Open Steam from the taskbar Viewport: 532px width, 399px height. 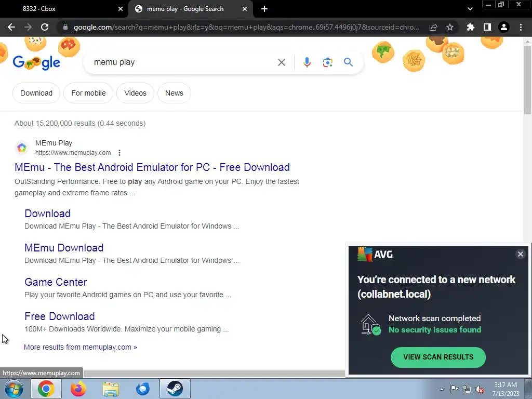tap(175, 389)
